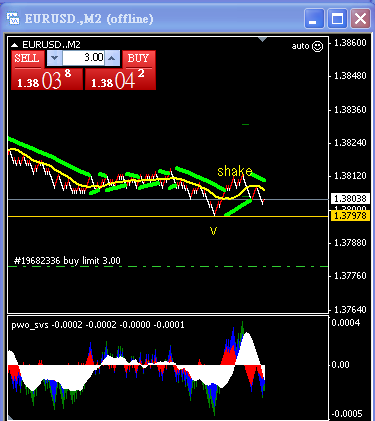Close the EURUSD chart window
The height and width of the screenshot is (421, 375).
click(x=360, y=18)
